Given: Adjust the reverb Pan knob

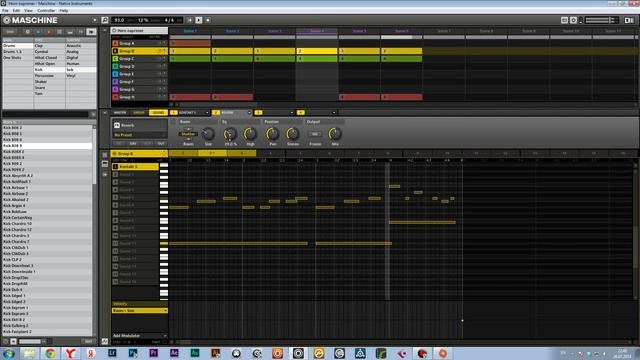Looking at the screenshot, I should [272, 133].
